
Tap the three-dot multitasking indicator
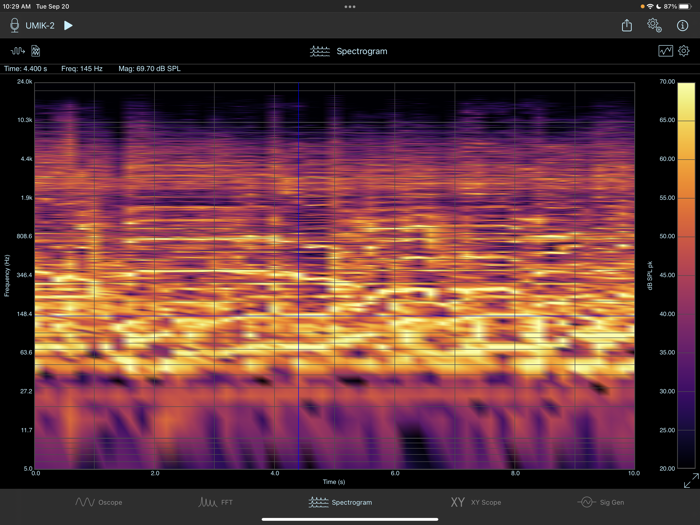click(350, 7)
